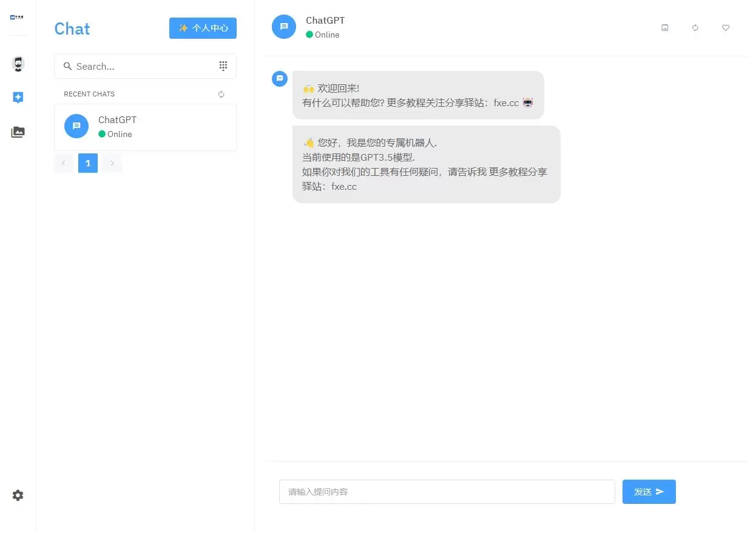Click the "Online" status in the chat header

click(x=323, y=35)
